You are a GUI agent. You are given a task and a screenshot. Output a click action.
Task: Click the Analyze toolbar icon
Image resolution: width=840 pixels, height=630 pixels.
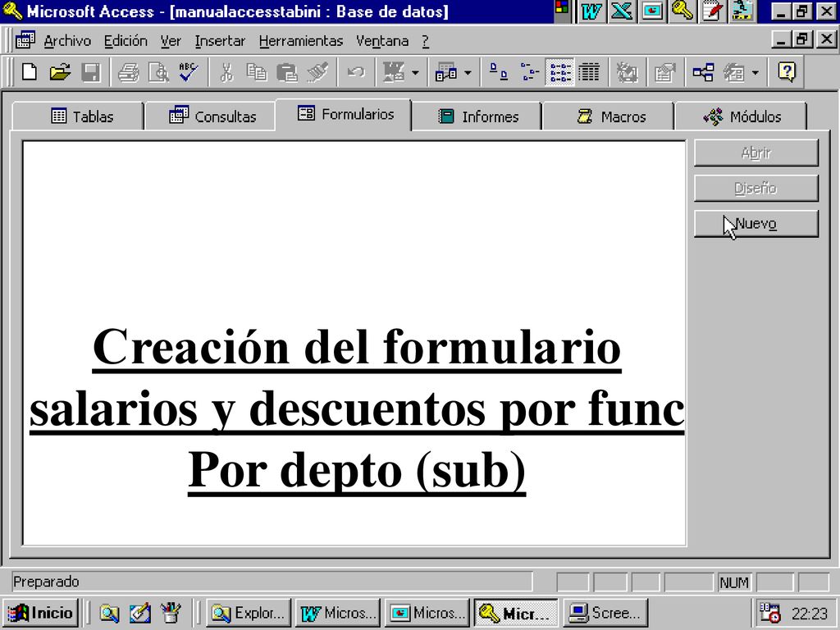tap(445, 72)
